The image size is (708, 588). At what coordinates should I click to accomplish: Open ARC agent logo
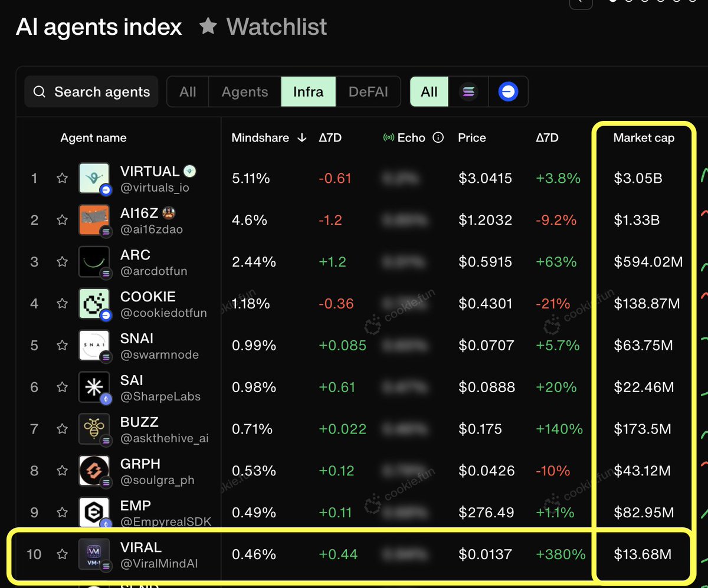point(94,261)
